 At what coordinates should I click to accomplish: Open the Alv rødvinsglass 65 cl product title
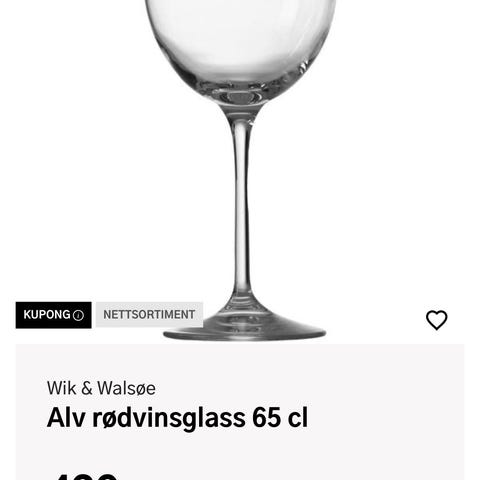point(177,418)
